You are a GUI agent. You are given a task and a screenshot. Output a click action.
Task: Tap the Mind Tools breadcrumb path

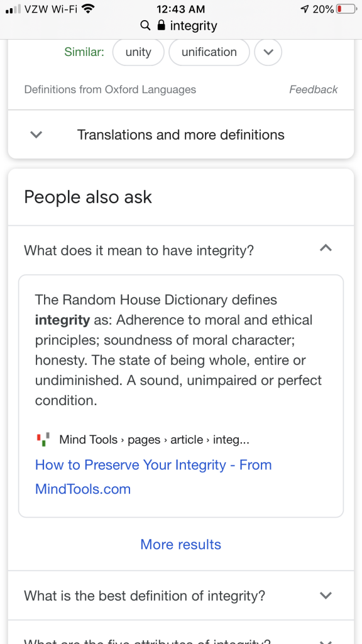155,440
